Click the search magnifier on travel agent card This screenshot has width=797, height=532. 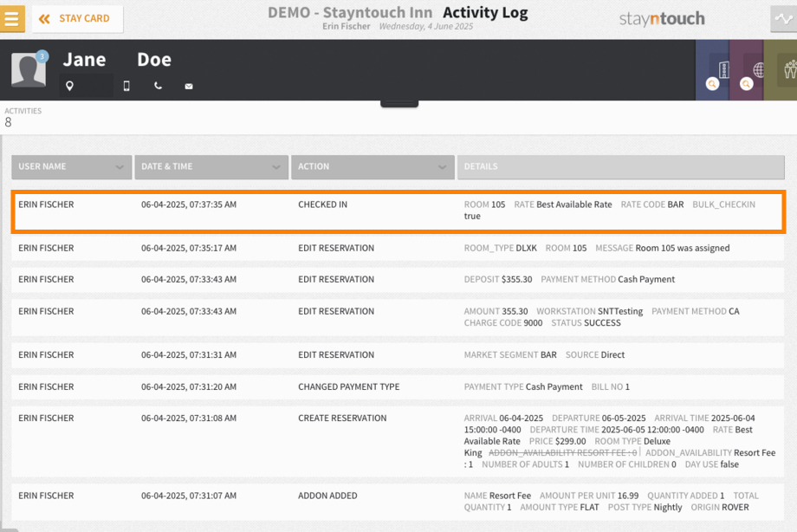(746, 84)
